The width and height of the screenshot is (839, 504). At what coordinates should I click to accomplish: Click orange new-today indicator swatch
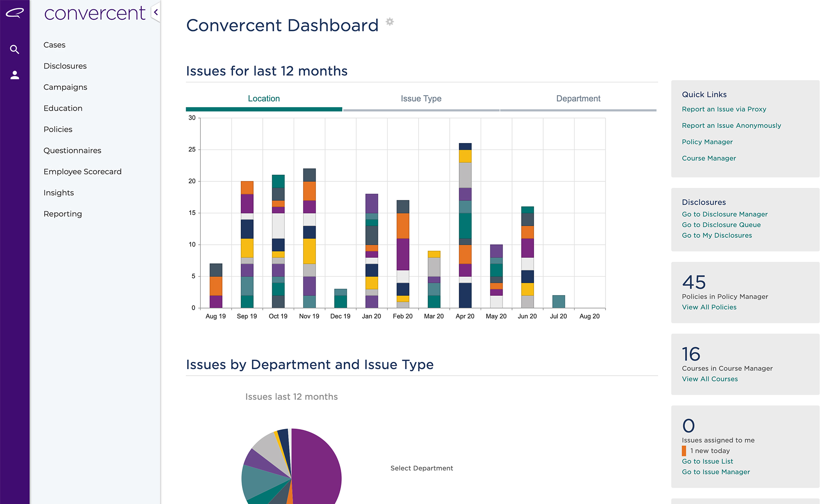tap(684, 451)
